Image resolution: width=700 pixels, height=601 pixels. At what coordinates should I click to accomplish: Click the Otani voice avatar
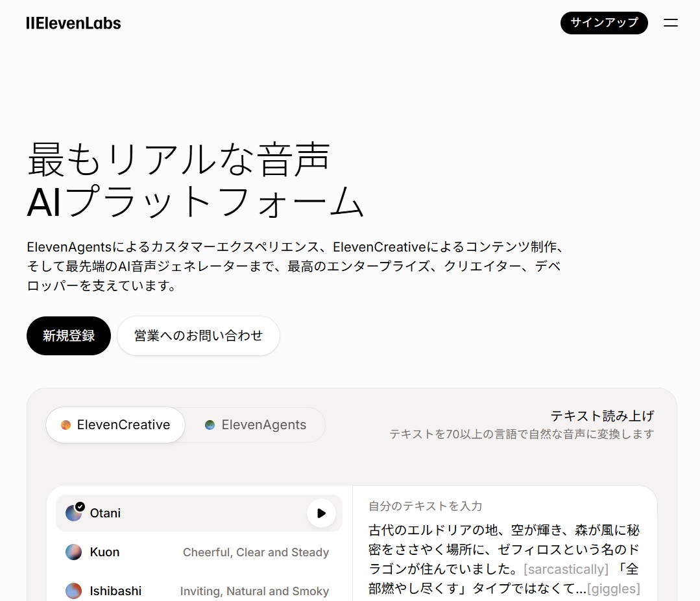73,513
